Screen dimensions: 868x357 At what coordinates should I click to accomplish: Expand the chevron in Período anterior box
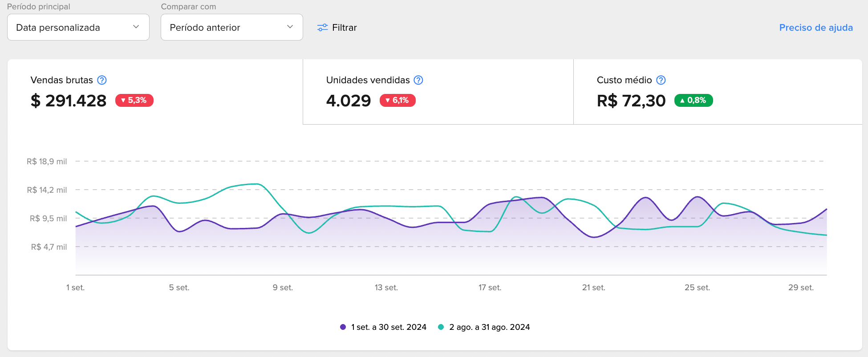coord(290,27)
